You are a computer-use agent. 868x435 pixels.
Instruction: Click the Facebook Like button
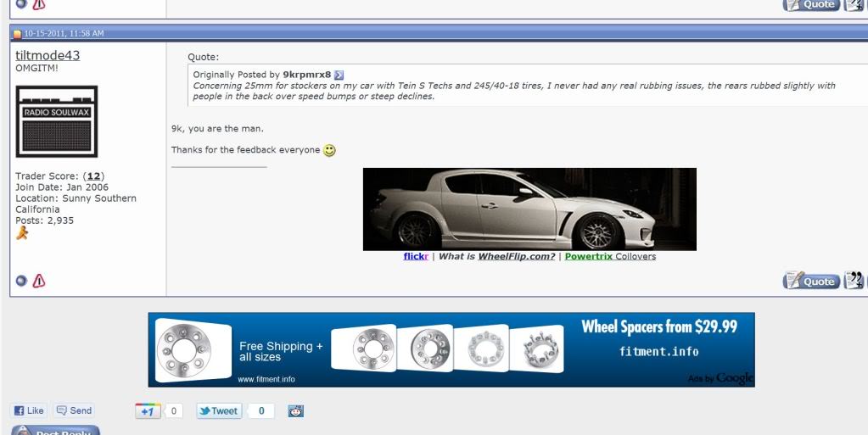coord(29,410)
